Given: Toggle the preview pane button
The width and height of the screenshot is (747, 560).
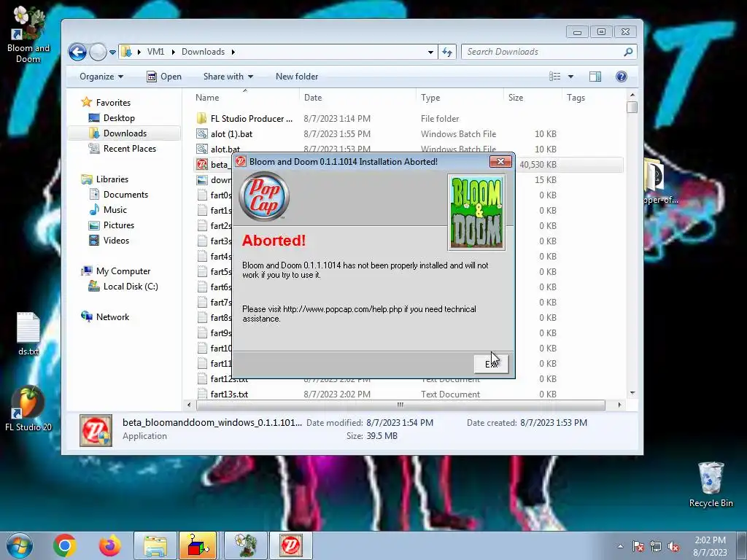Looking at the screenshot, I should point(595,77).
